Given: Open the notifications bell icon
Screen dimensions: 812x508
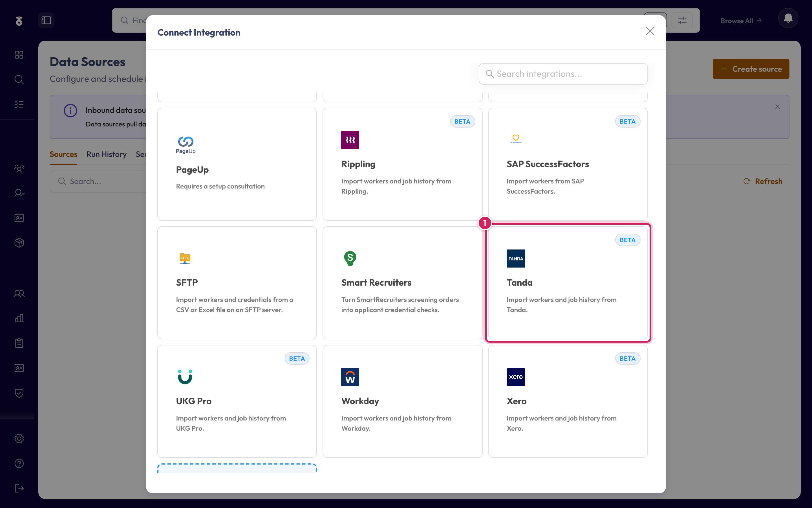Looking at the screenshot, I should [x=788, y=18].
